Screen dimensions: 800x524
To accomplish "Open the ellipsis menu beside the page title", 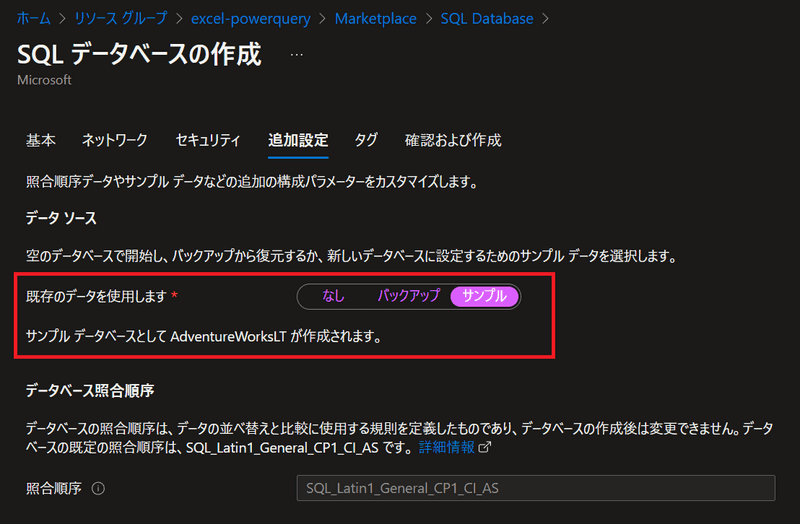I will click(296, 54).
